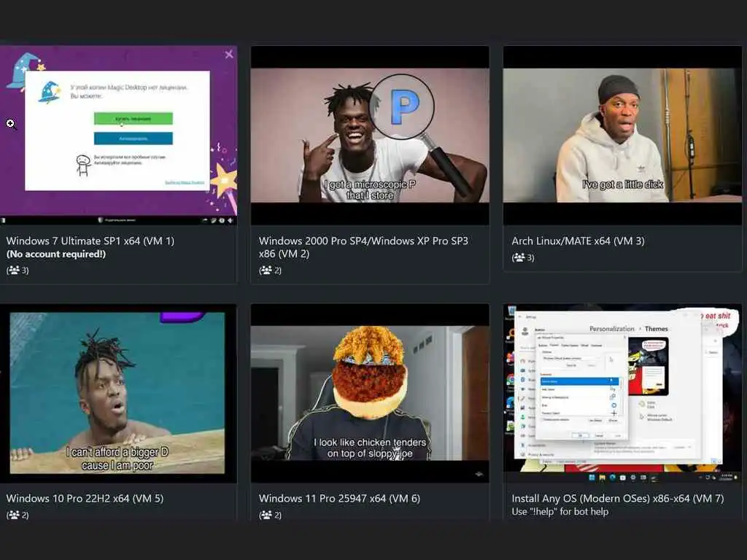
Task: Open the Windows 7 Ultimate VM 1 preview thumbnail
Action: (119, 135)
